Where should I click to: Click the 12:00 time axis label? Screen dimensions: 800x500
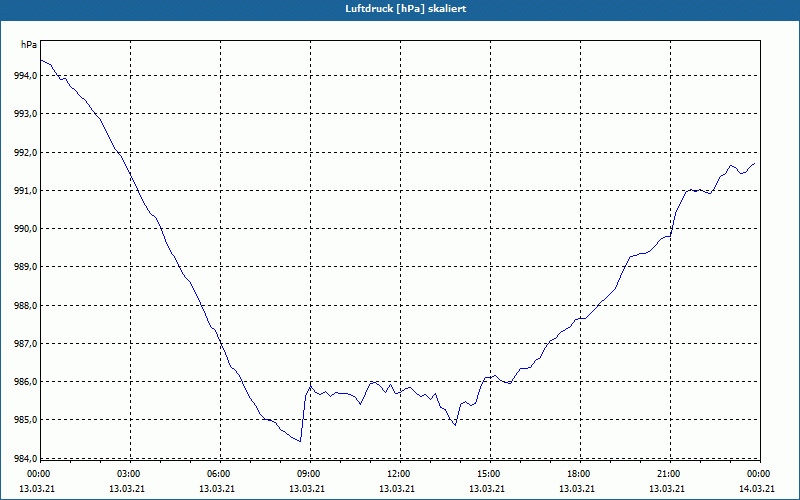click(x=398, y=474)
